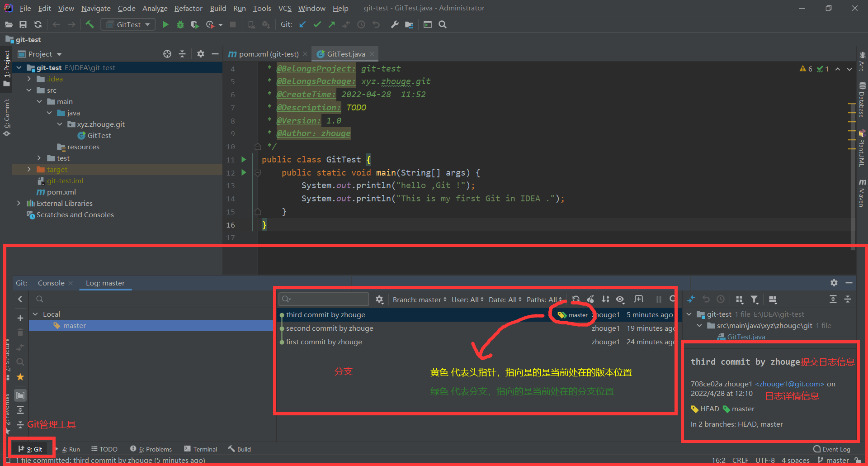Click the Git Update Project blue arrow
The height and width of the screenshot is (466, 868).
(302, 24)
